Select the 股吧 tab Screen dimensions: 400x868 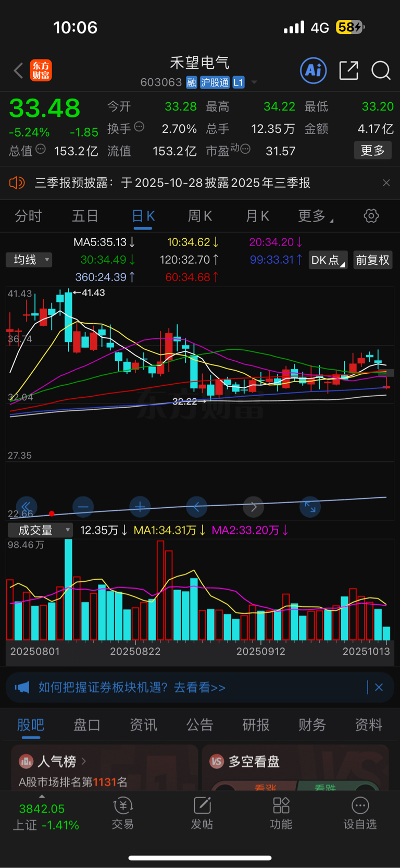31,725
